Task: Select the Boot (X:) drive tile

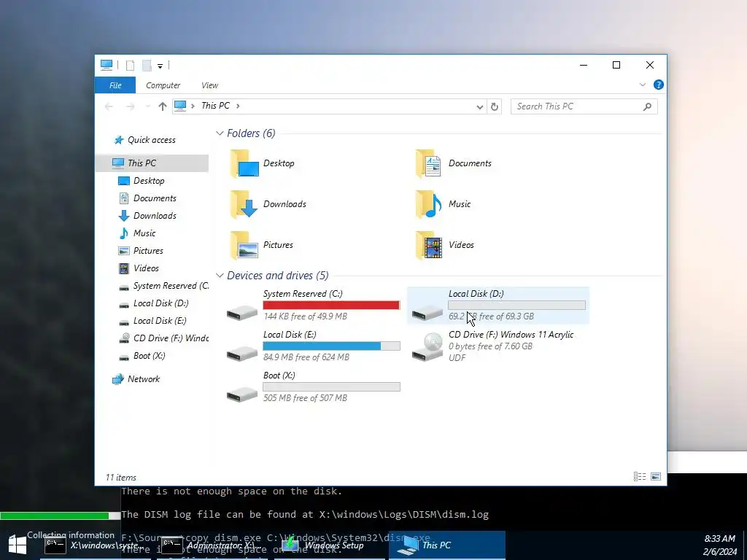Action: [313, 387]
